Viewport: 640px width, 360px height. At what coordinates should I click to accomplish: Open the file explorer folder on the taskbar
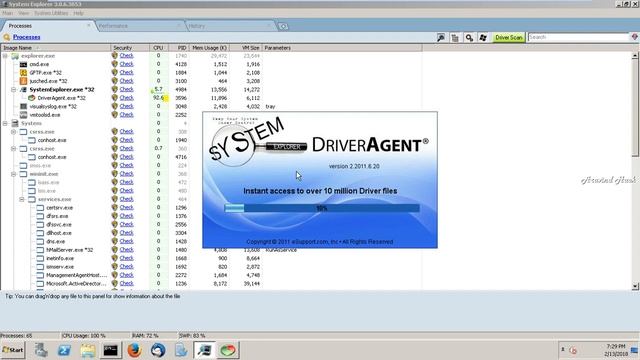click(x=87, y=350)
